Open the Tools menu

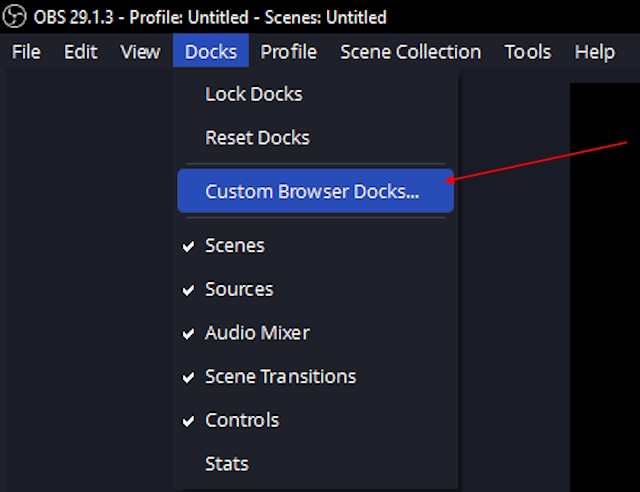coord(527,52)
